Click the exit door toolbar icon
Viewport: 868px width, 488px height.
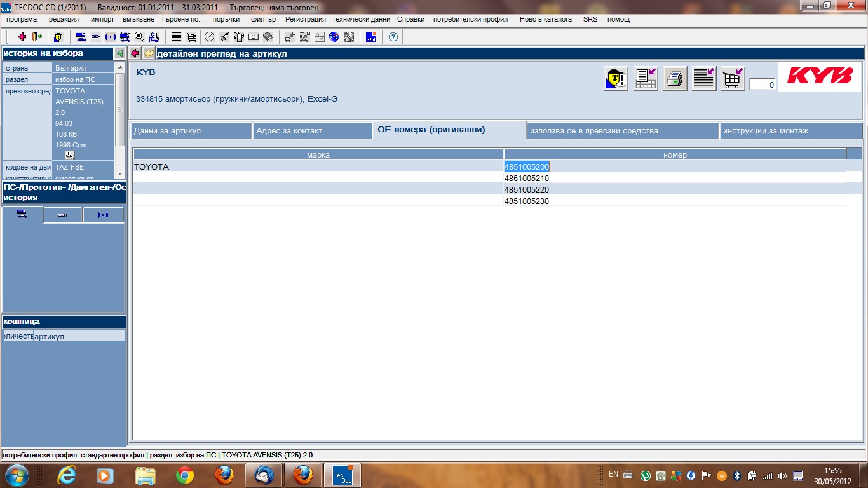pyautogui.click(x=36, y=37)
